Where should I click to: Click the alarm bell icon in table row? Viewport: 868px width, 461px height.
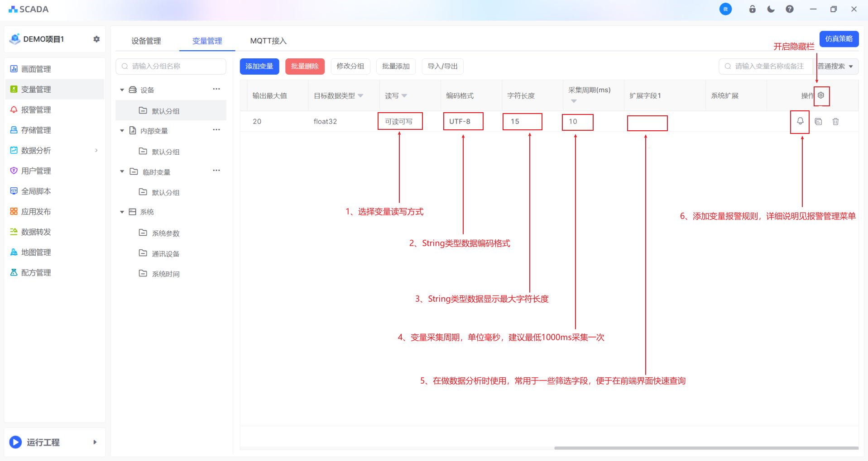(x=800, y=121)
